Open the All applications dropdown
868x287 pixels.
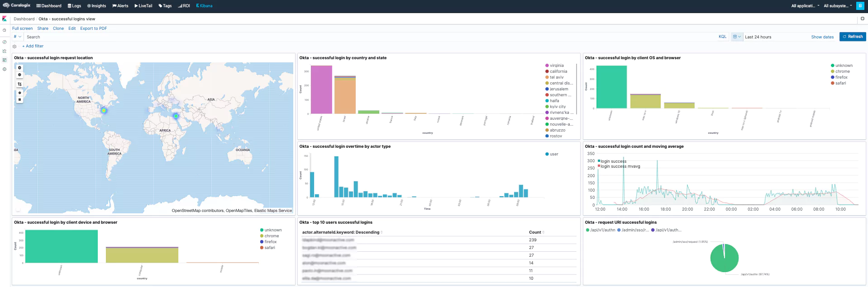coord(805,6)
